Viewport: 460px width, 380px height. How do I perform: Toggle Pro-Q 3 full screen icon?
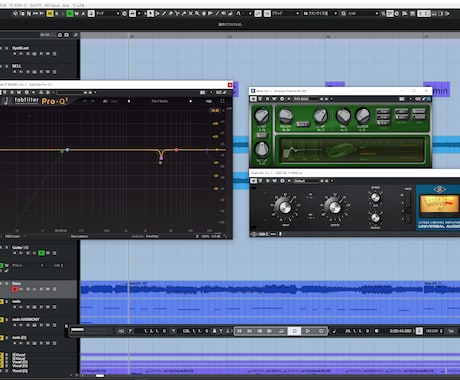coord(222,101)
